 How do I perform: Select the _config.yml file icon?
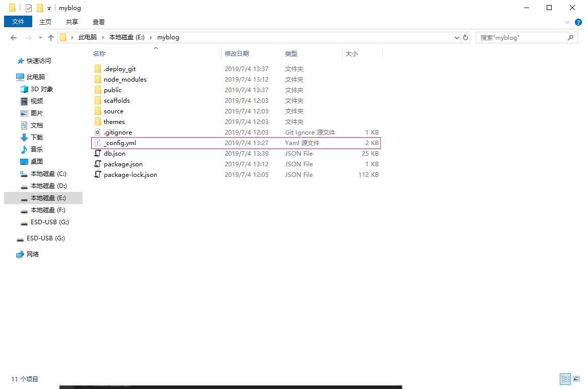point(98,143)
